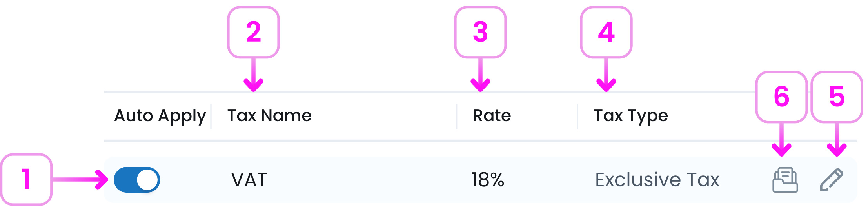
Task: Select the Tax Type column header
Action: (631, 116)
